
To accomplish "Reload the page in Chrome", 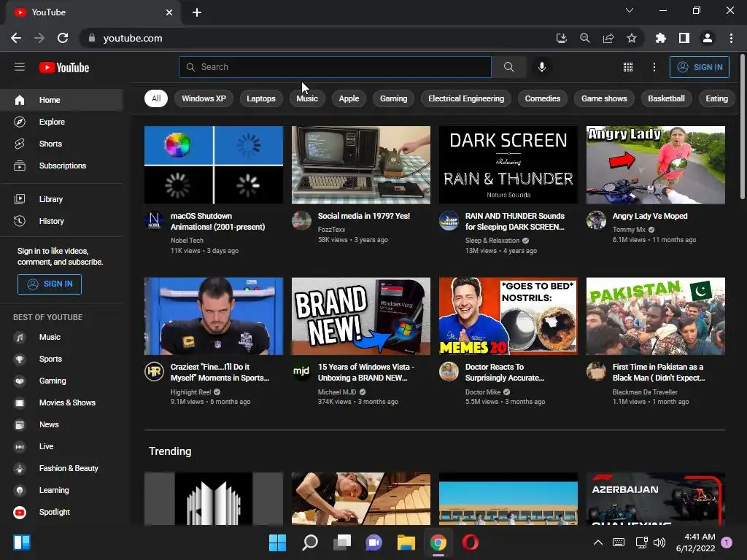I will 63,38.
